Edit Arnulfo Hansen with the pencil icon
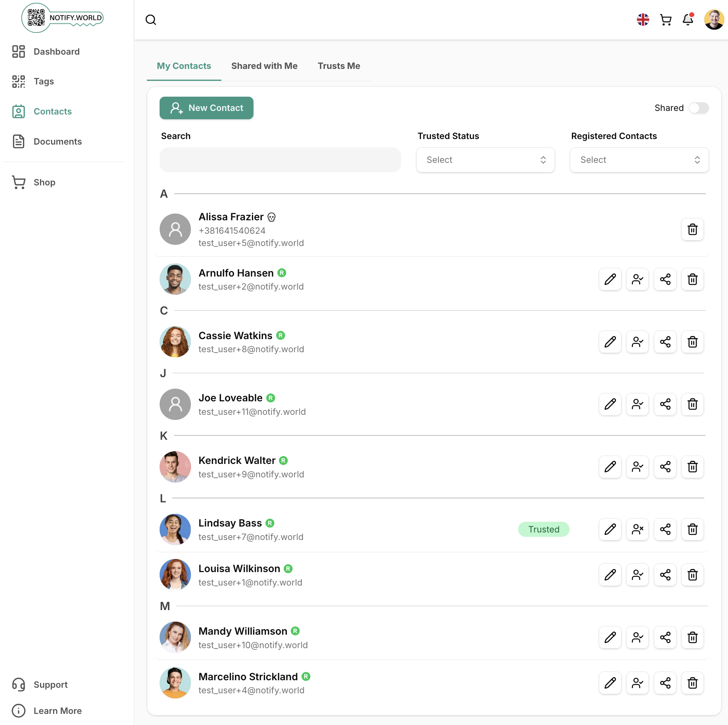The width and height of the screenshot is (728, 725). pos(610,279)
